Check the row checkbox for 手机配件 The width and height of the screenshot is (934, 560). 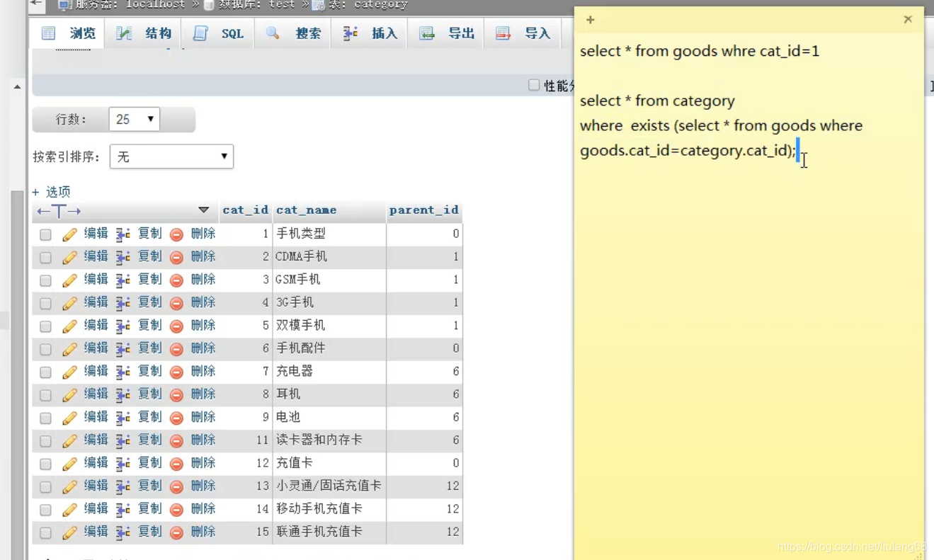pos(45,349)
